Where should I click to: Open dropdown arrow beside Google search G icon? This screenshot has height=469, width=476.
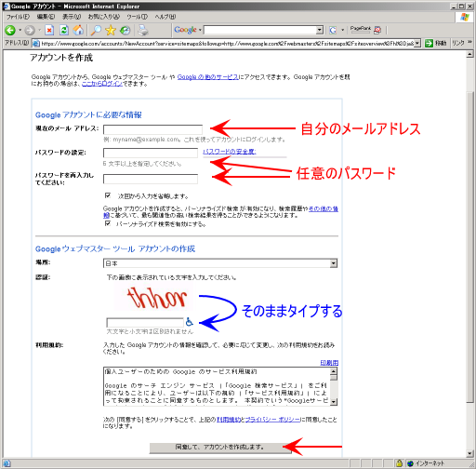coord(342,30)
